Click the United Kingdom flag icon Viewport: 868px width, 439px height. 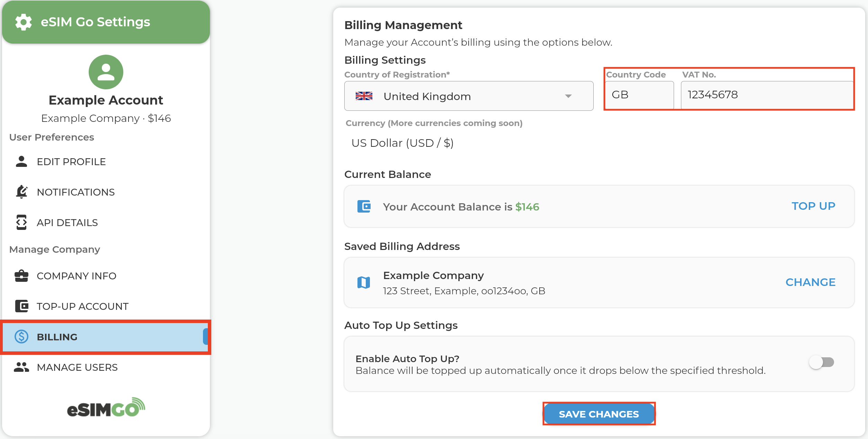click(x=364, y=96)
